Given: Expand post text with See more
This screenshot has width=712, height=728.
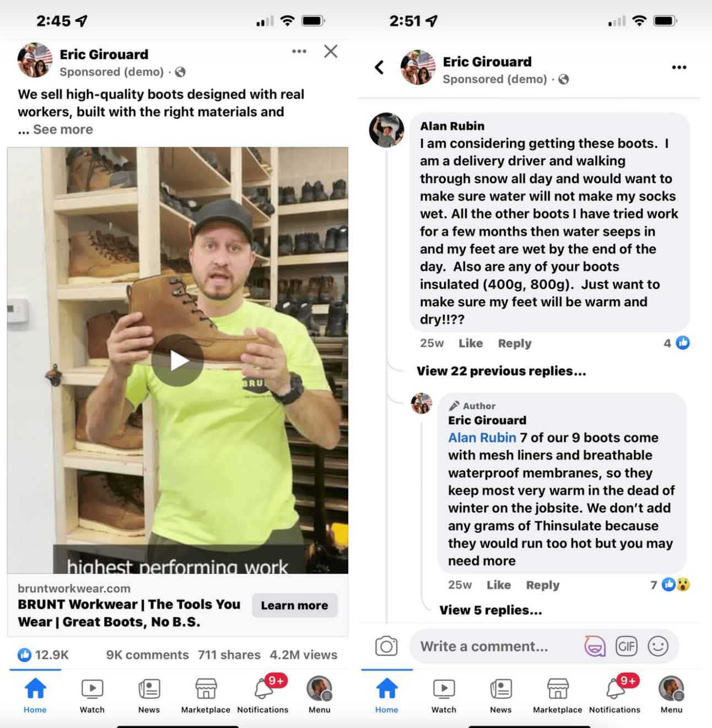Looking at the screenshot, I should pyautogui.click(x=63, y=130).
